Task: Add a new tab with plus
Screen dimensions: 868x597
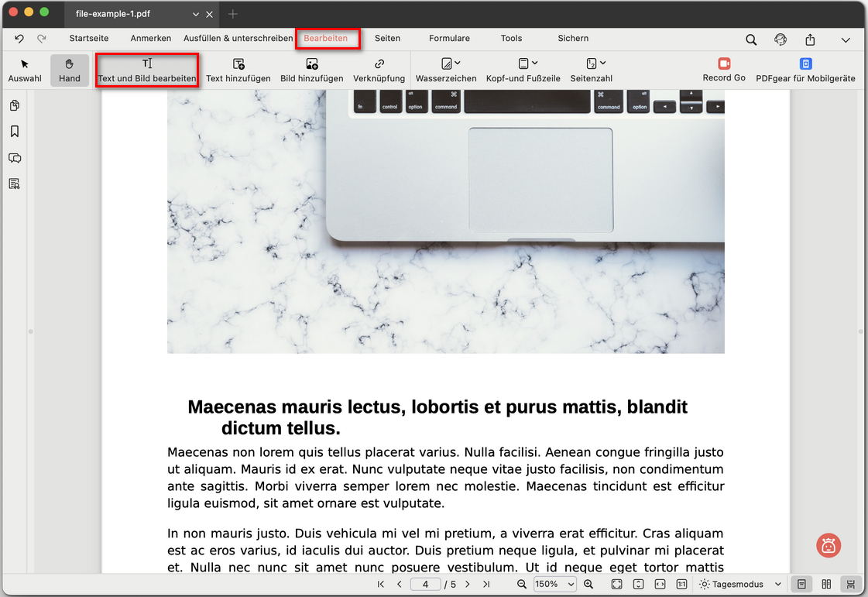Action: [x=233, y=14]
